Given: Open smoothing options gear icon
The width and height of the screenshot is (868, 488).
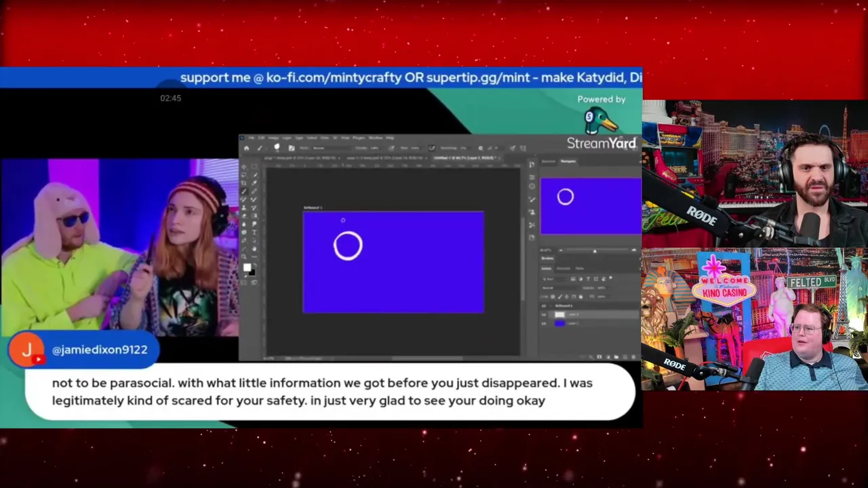Looking at the screenshot, I should pos(481,148).
